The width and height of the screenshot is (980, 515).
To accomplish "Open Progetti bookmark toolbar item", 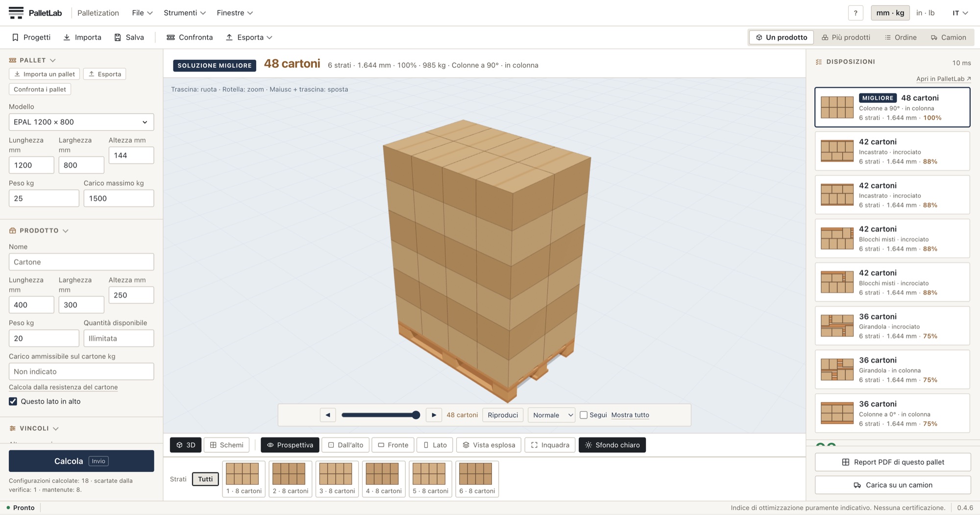I will [31, 37].
